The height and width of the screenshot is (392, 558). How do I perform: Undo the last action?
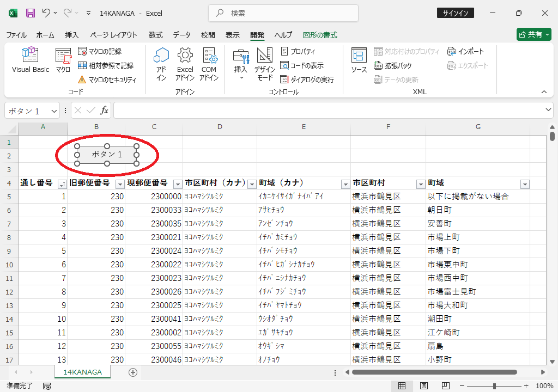(x=46, y=13)
